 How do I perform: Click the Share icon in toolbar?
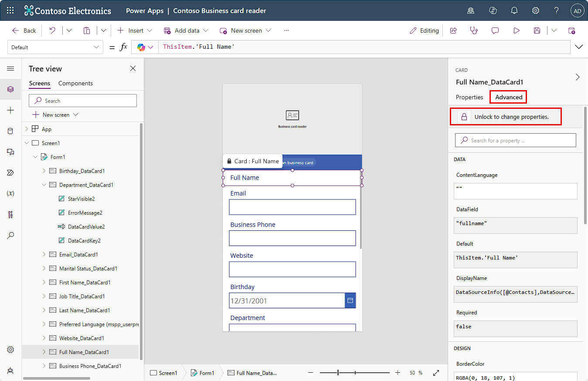[453, 30]
